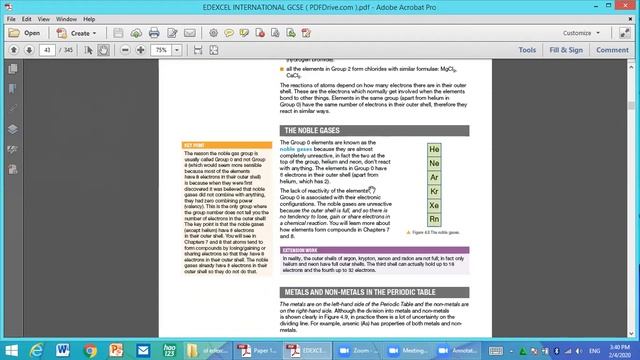Screen dimensions: 640x360
Task: Send the file by email envelope icon
Action: (190, 33)
